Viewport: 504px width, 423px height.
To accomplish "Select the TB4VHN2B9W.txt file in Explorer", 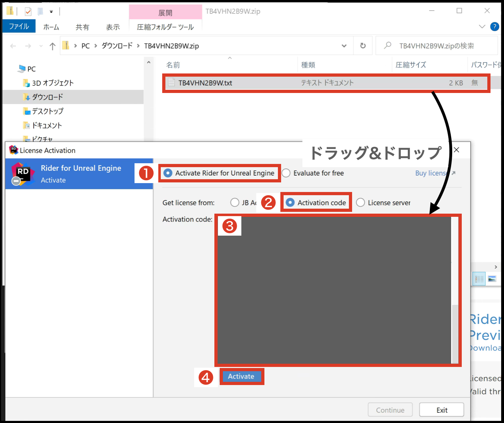I will click(326, 83).
